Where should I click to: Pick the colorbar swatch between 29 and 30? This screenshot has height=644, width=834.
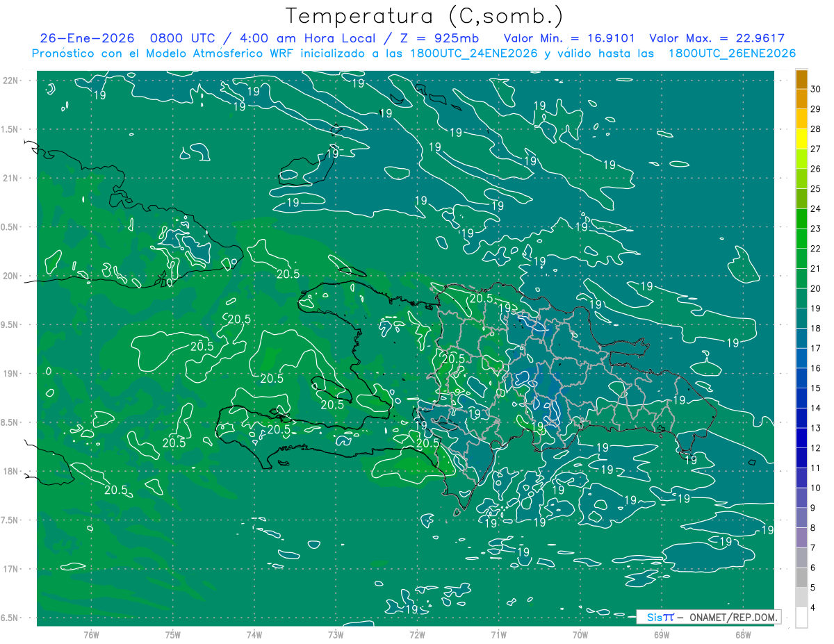801,99
